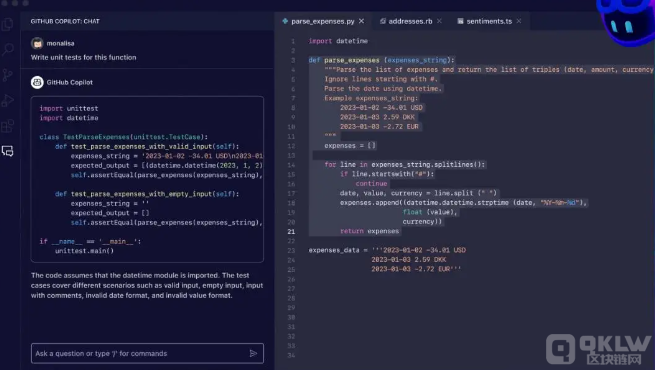Switch to the addresses.rb tab

pyautogui.click(x=410, y=21)
